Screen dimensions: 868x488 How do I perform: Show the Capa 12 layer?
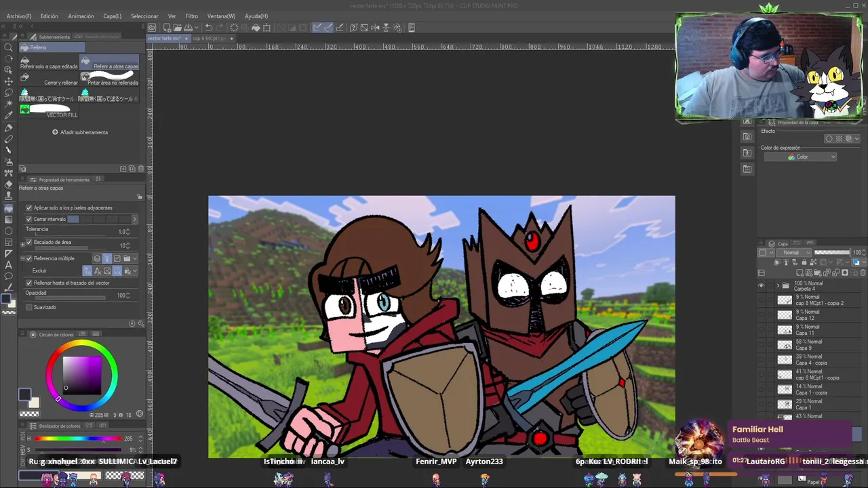pyautogui.click(x=761, y=315)
